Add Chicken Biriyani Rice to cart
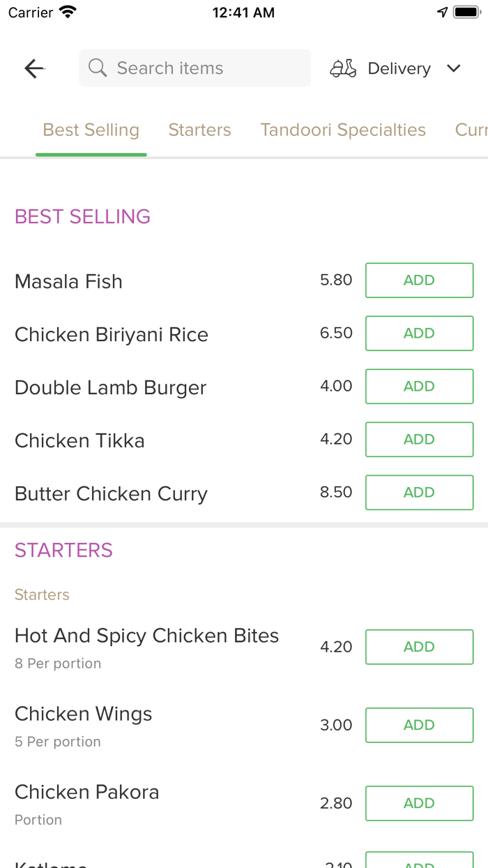Screen dimensions: 488x868 419,333
